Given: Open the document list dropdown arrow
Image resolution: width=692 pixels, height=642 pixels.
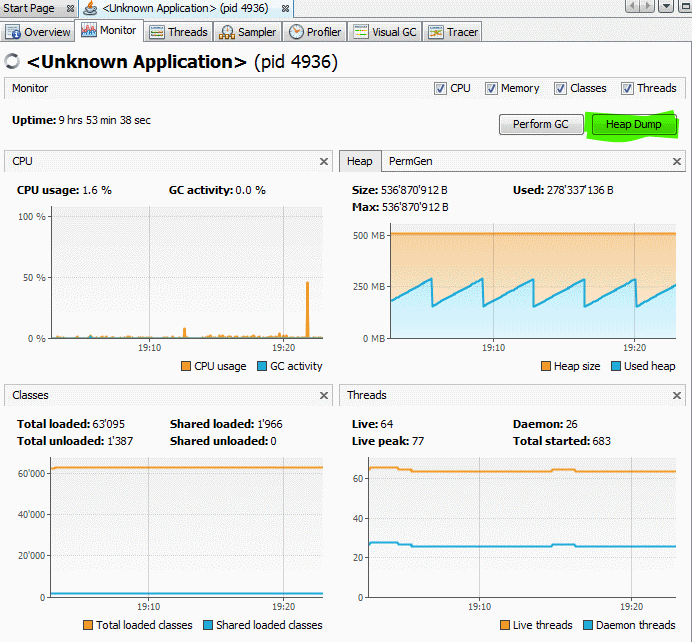Looking at the screenshot, I should (666, 6).
